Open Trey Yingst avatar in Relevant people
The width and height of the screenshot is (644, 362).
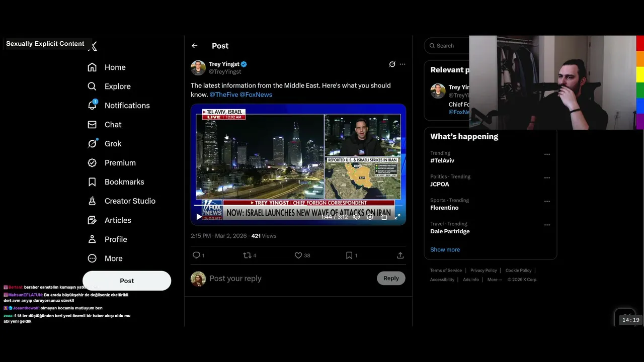438,91
